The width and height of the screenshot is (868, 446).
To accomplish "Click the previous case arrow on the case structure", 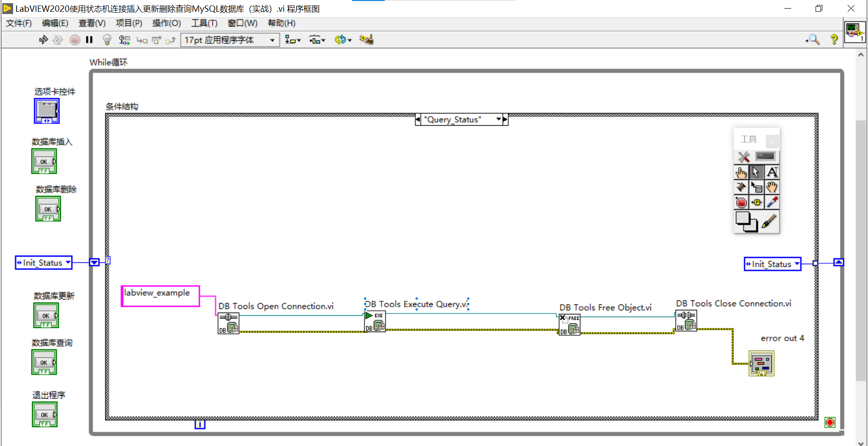I will click(417, 119).
